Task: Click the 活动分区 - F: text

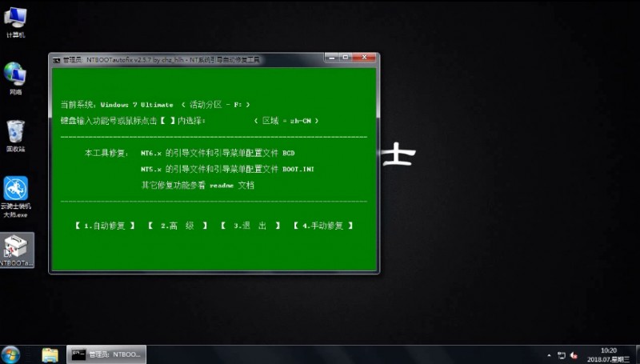Action: point(215,105)
